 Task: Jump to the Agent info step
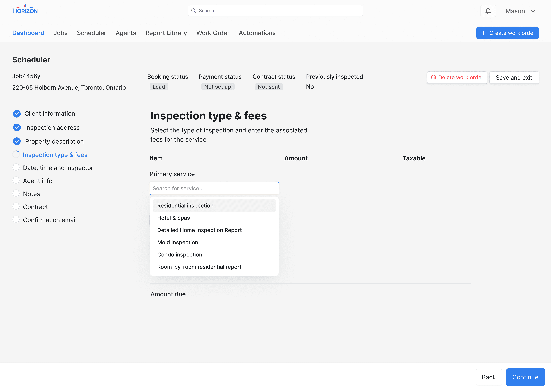(38, 181)
